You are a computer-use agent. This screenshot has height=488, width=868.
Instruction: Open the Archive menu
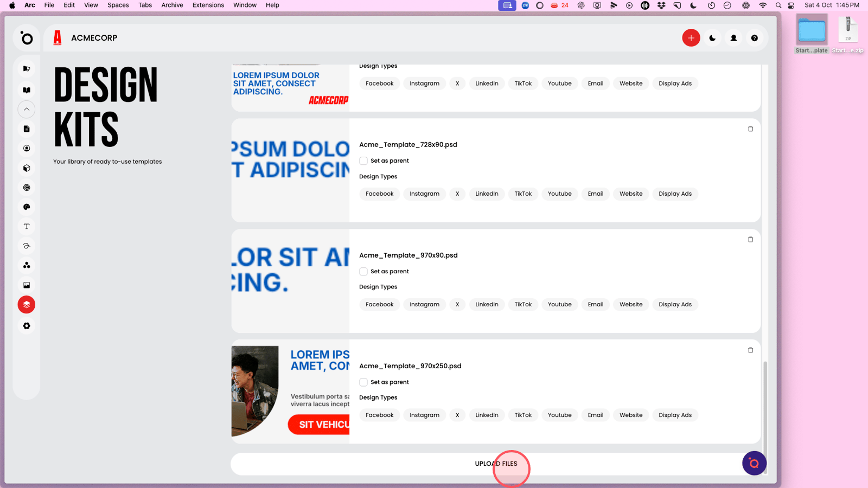point(172,5)
